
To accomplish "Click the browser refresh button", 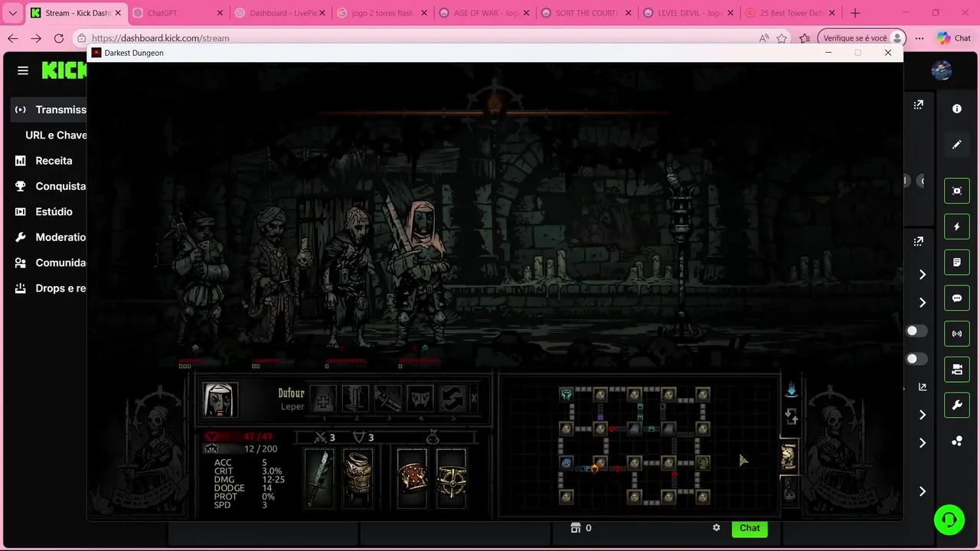I will pos(59,38).
